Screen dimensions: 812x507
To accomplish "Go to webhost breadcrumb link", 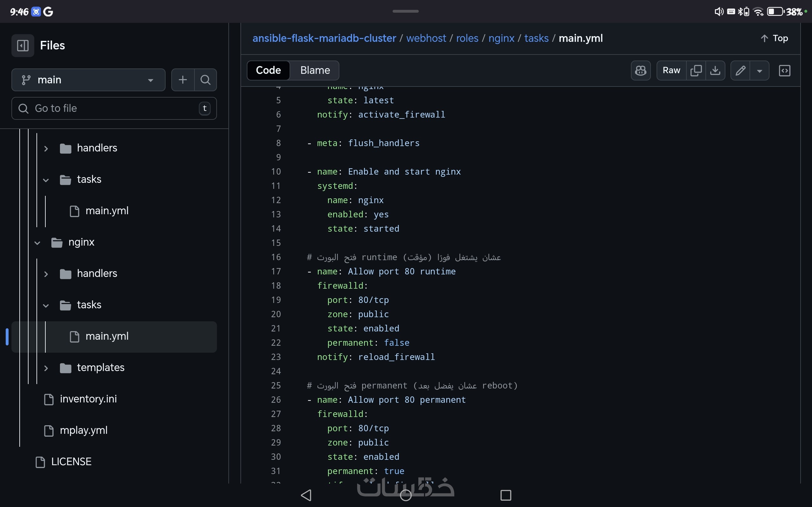I will [426, 38].
